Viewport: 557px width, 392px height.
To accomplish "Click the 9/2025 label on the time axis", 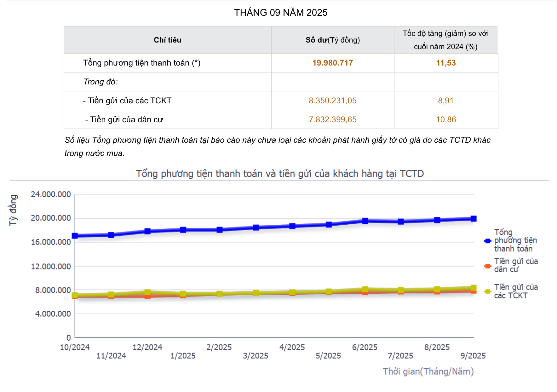I will [473, 356].
